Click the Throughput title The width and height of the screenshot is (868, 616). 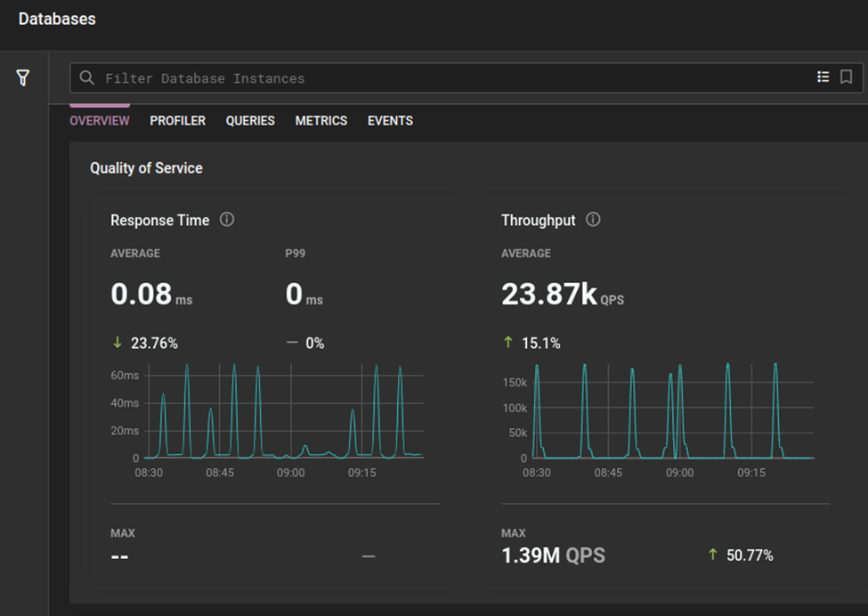tap(538, 220)
